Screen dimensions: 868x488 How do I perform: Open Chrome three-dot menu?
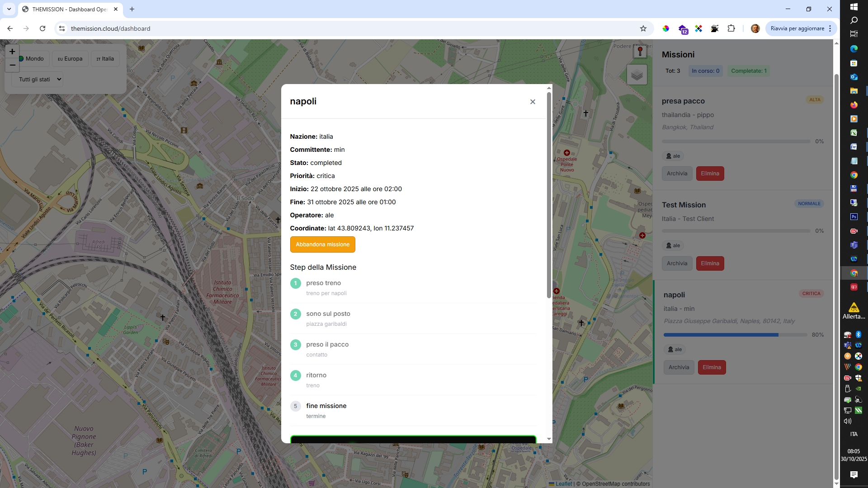(830, 28)
